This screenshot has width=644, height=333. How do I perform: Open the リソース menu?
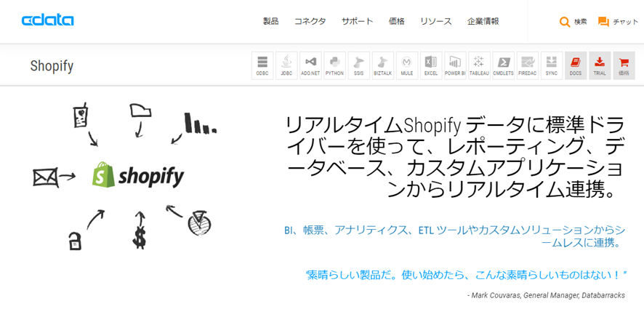(436, 21)
